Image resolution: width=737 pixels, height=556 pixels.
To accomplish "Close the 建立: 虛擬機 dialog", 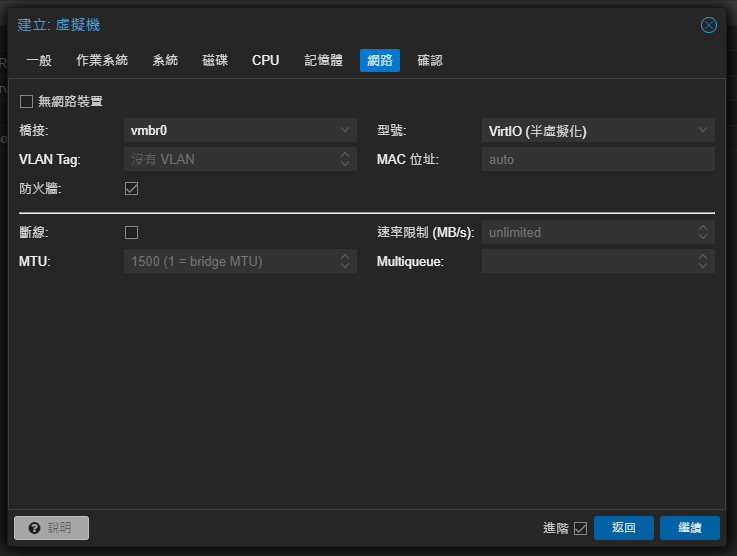I will tap(709, 25).
